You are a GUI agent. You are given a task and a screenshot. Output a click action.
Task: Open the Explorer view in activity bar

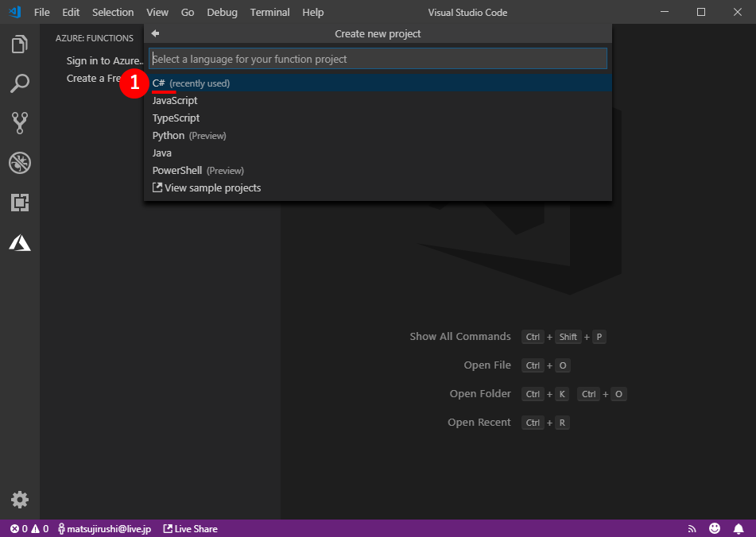(20, 44)
